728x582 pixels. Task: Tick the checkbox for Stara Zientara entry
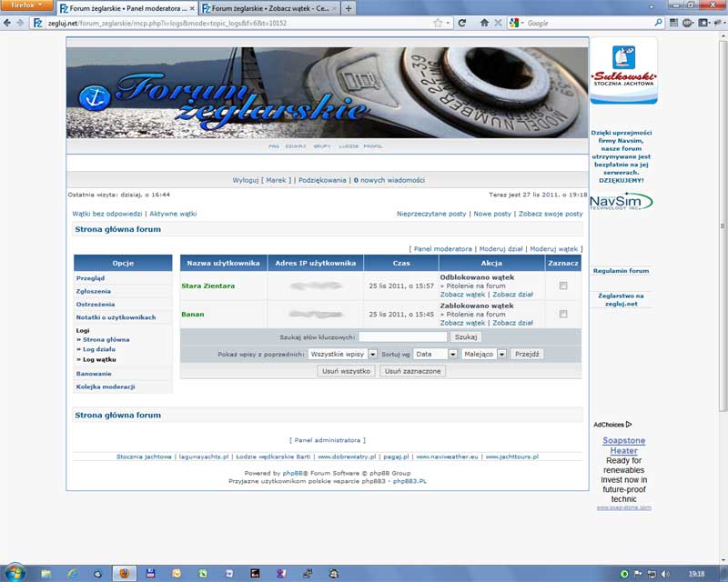(563, 286)
